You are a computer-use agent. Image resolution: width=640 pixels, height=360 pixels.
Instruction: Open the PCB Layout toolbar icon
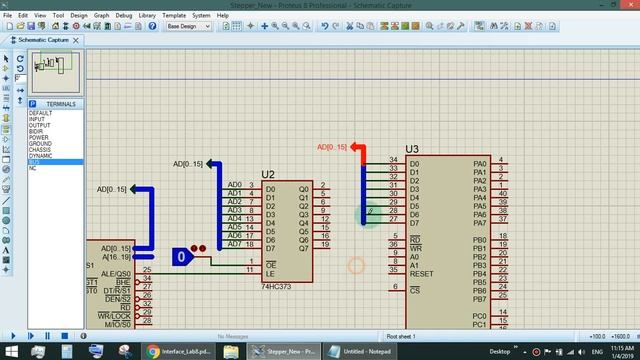pyautogui.click(x=76, y=26)
